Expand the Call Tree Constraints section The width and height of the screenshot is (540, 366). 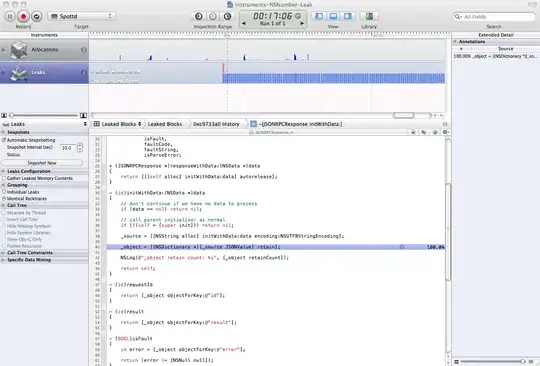coord(3,253)
